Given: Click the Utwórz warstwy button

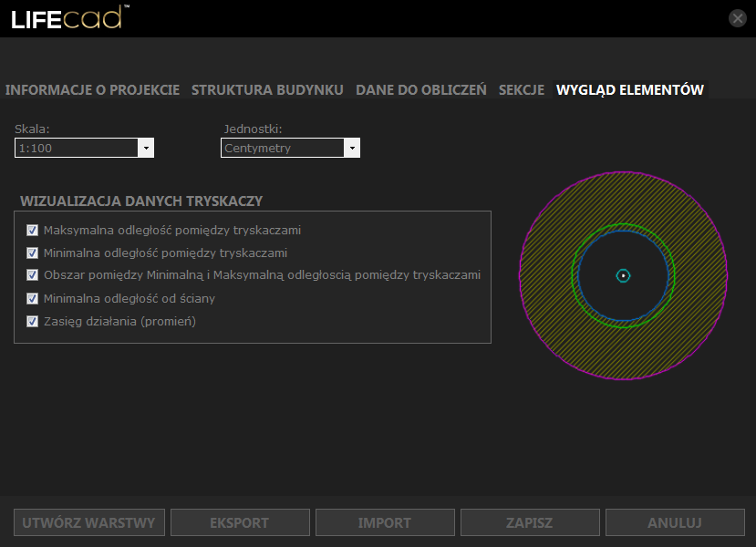Looking at the screenshot, I should coord(89,523).
